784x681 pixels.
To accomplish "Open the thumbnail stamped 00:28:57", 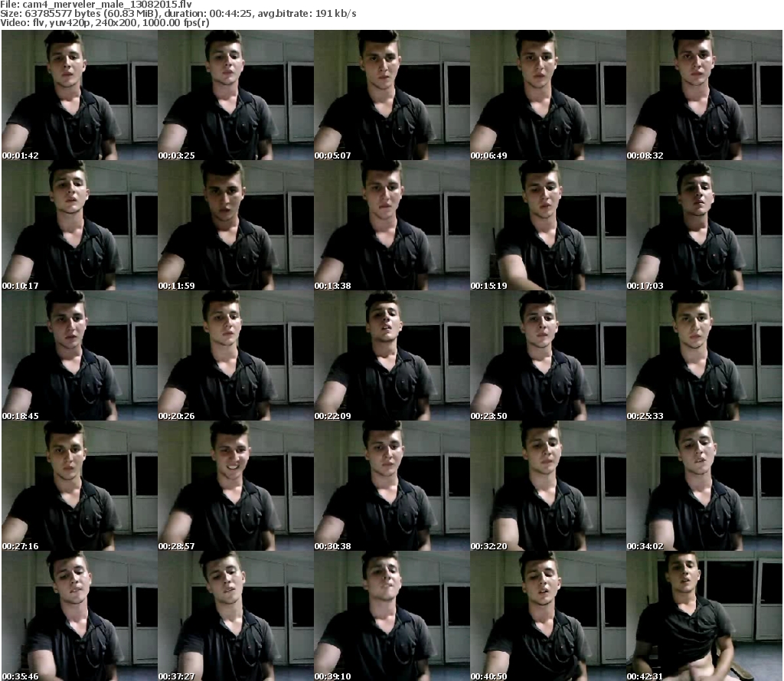I will coord(236,486).
